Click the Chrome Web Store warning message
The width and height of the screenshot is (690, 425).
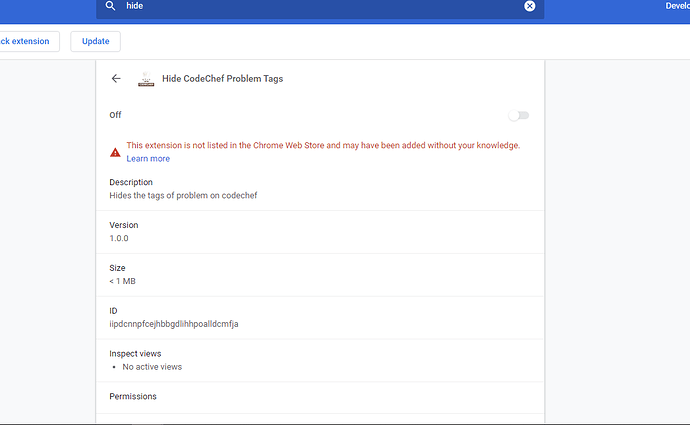click(x=323, y=145)
